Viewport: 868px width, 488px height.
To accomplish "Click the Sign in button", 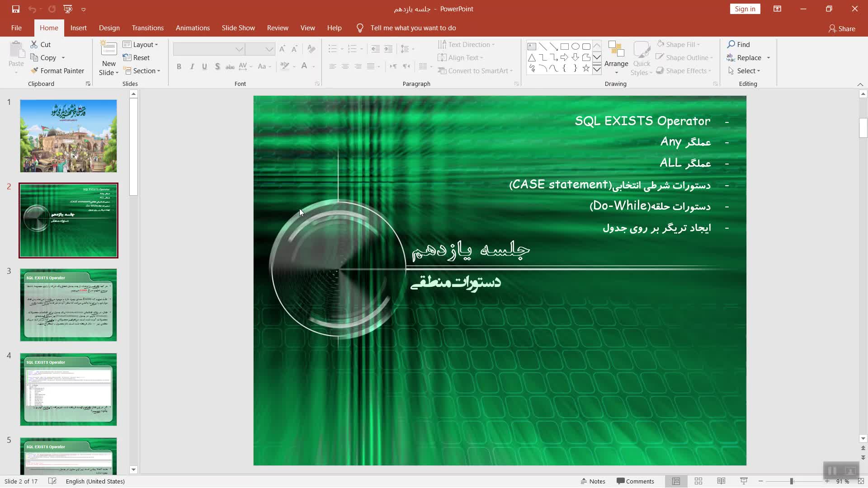I will tap(745, 9).
